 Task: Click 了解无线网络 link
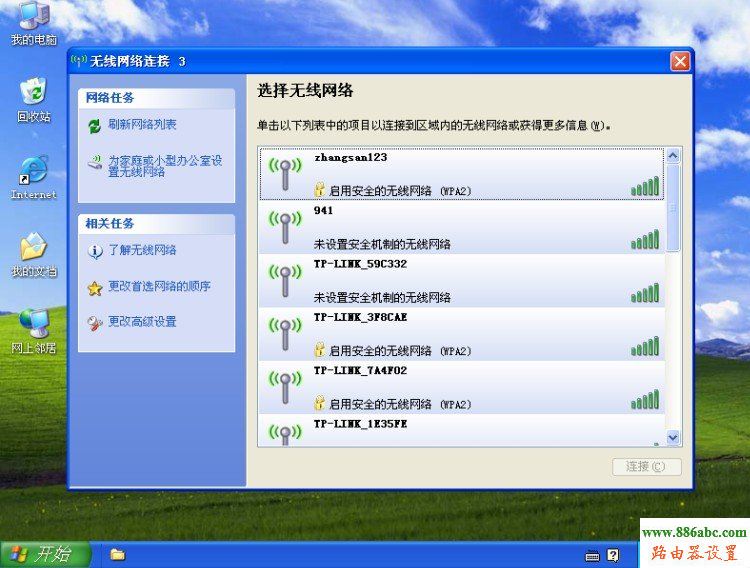142,250
